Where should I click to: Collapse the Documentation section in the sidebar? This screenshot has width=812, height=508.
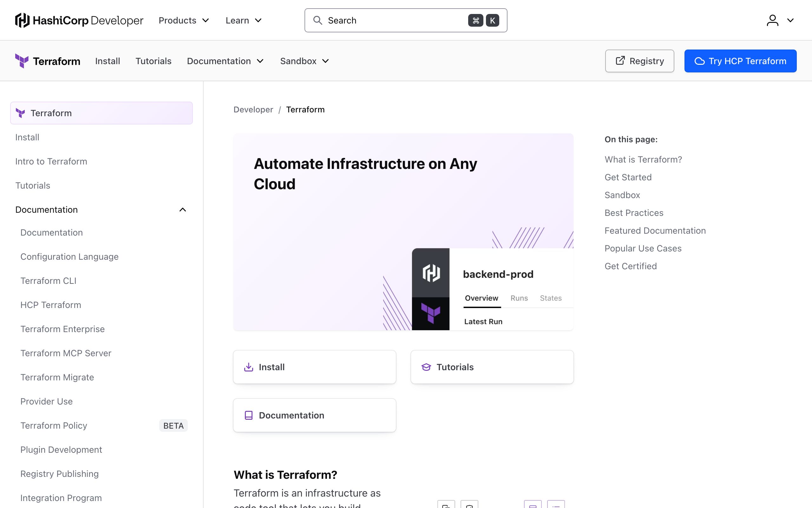pyautogui.click(x=182, y=210)
